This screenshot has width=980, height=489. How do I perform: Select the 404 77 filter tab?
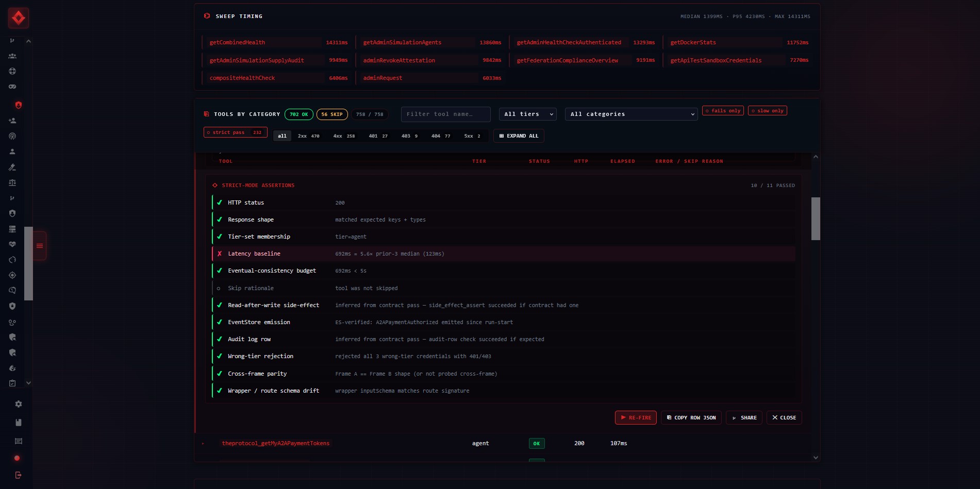(441, 136)
